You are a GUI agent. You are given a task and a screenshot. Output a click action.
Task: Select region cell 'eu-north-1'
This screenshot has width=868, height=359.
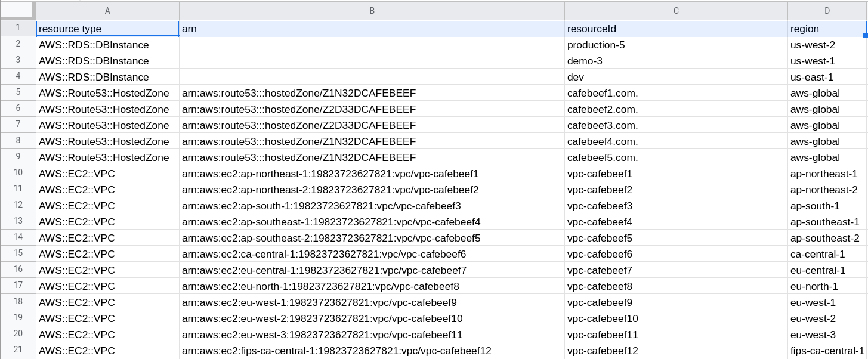pyautogui.click(x=827, y=286)
